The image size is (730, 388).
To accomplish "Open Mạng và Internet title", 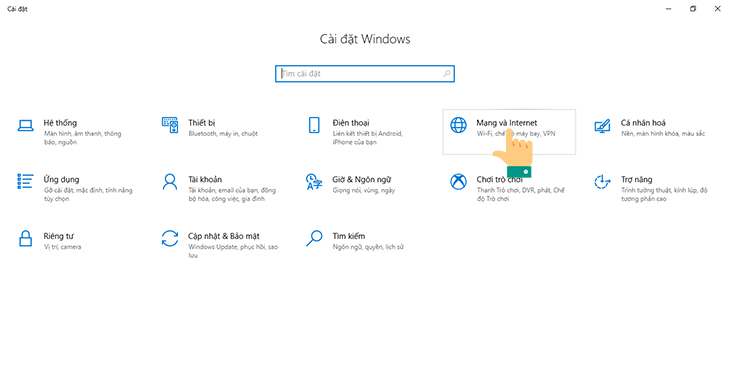I will [507, 123].
